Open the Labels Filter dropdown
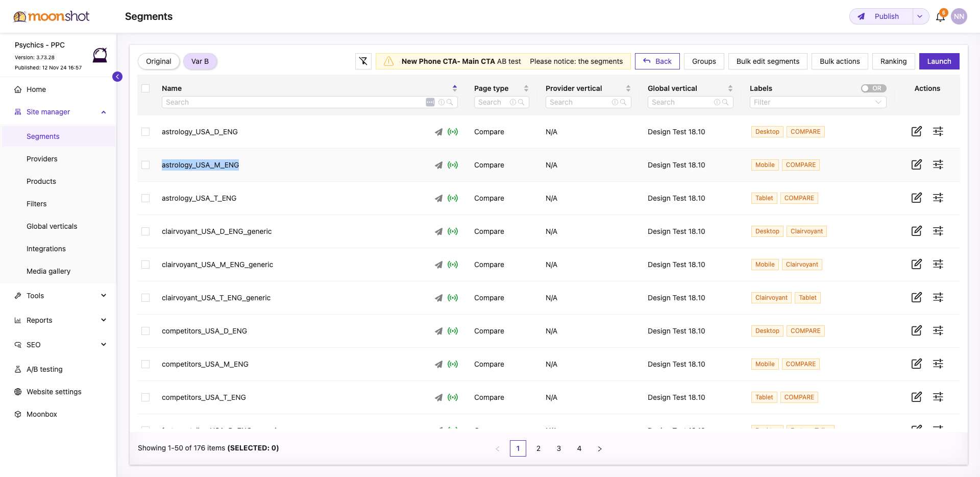The image size is (980, 477). 818,102
